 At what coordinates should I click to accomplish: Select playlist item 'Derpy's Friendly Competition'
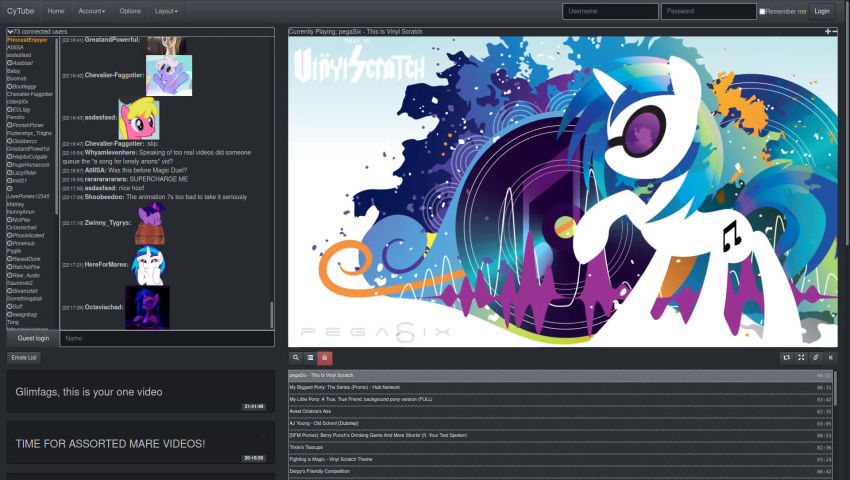[x=561, y=471]
